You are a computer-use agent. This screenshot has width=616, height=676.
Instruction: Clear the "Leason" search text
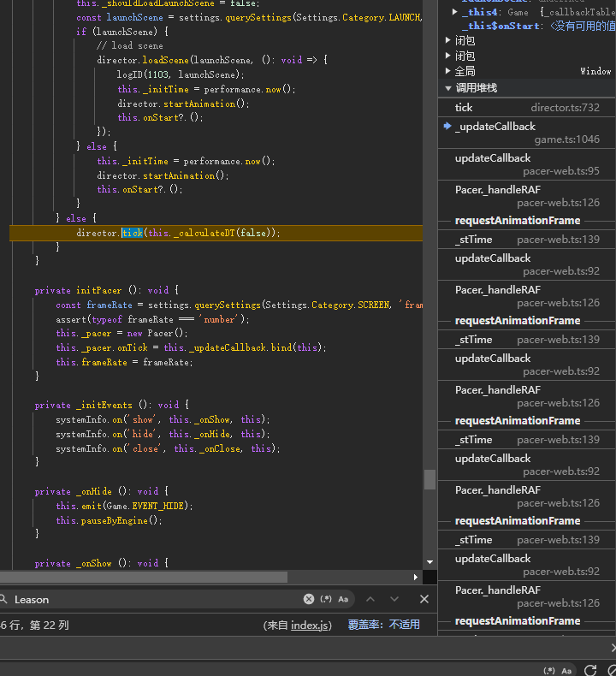pos(309,599)
